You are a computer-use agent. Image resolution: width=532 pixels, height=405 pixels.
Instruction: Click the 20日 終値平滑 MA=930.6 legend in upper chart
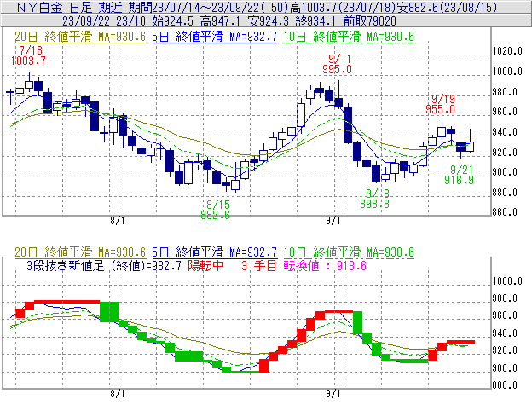click(x=80, y=37)
